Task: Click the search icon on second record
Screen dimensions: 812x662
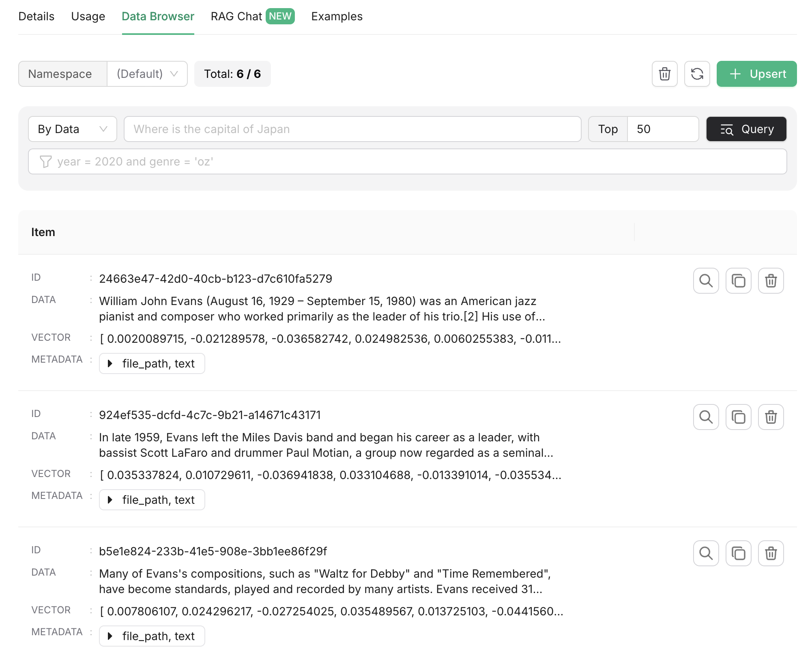Action: (x=706, y=416)
